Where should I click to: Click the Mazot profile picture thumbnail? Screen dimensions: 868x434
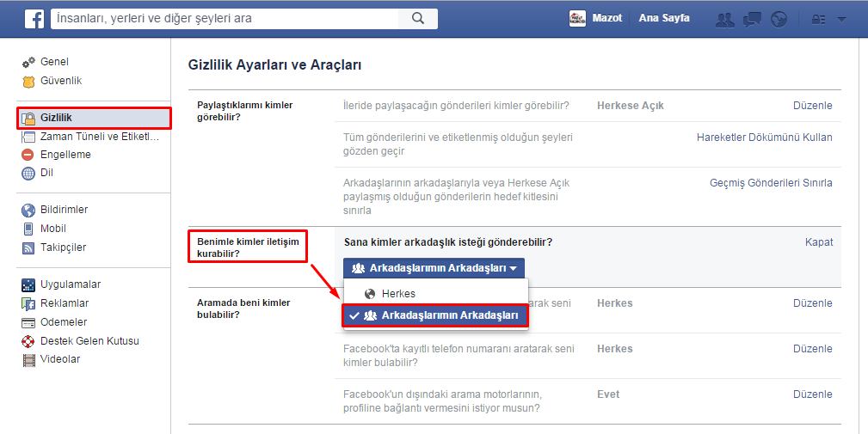pyautogui.click(x=578, y=18)
